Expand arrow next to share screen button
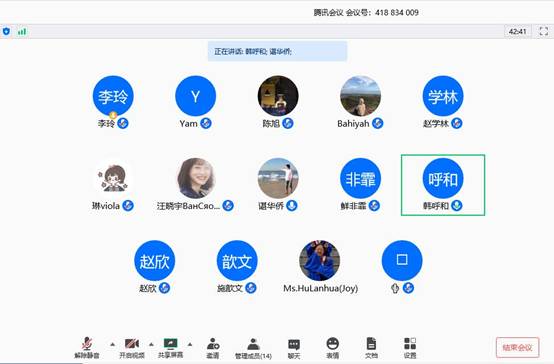The image size is (554, 364). click(190, 344)
